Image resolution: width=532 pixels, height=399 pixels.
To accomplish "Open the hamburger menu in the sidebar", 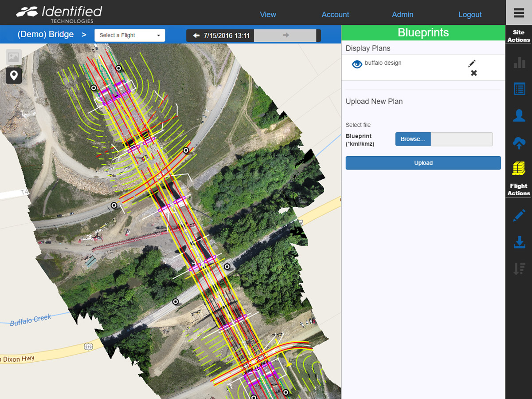I will [519, 13].
